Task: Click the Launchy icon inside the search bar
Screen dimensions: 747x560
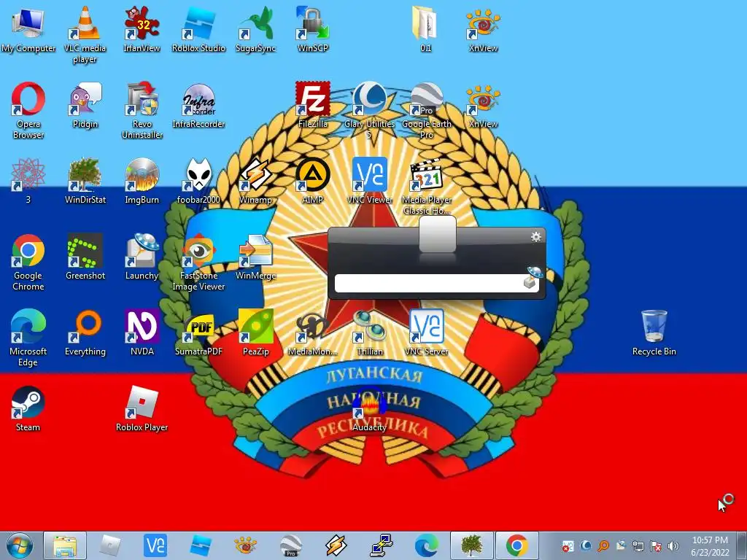Action: pos(533,278)
